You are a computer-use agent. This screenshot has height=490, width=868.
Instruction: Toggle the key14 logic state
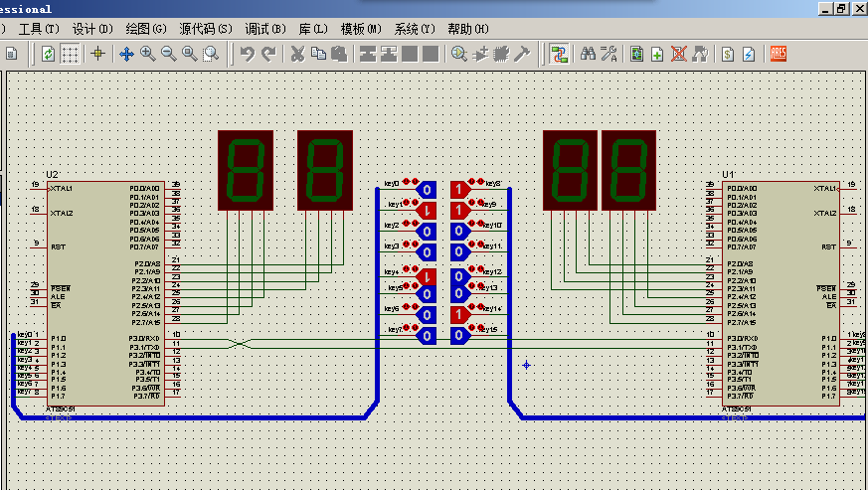(x=459, y=314)
